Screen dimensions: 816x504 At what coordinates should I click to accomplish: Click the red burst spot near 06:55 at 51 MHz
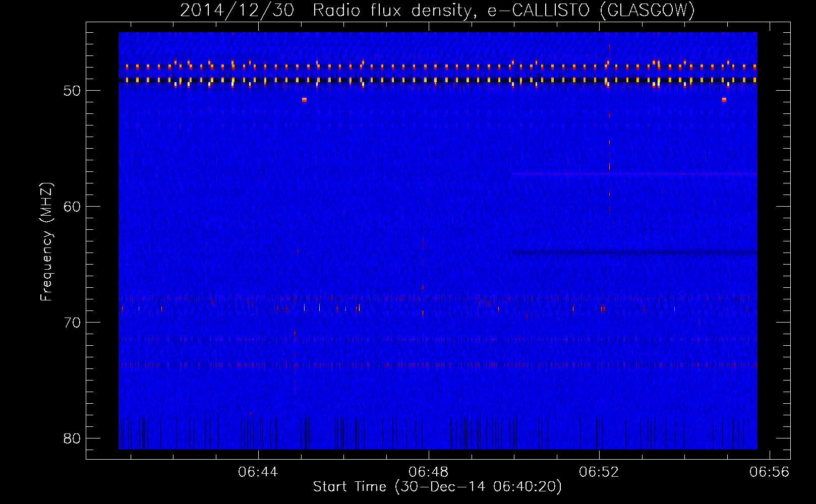[724, 100]
